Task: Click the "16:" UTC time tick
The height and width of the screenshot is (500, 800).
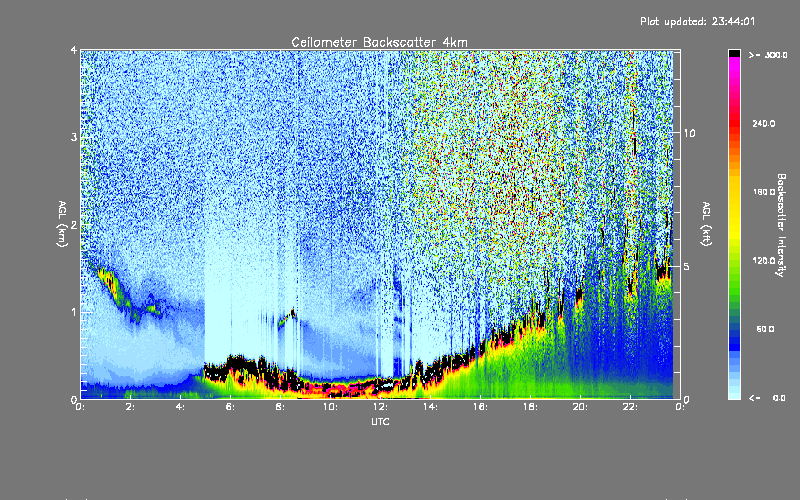Action: 480,407
